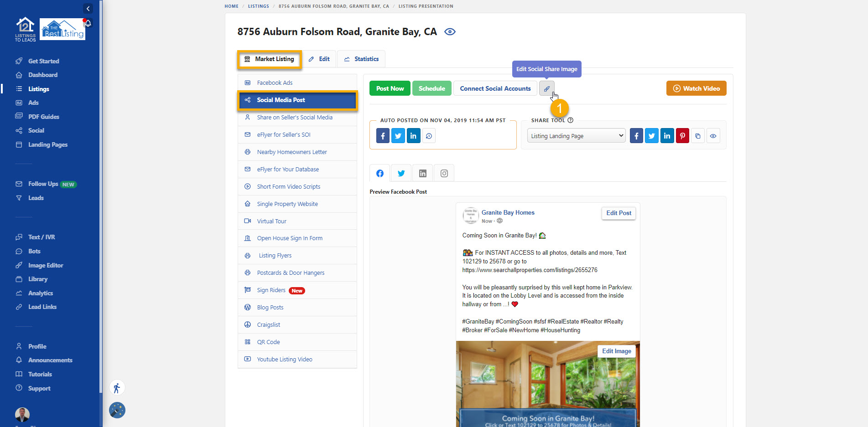Switch to Twitter post preview tab
The height and width of the screenshot is (427, 868).
point(401,173)
